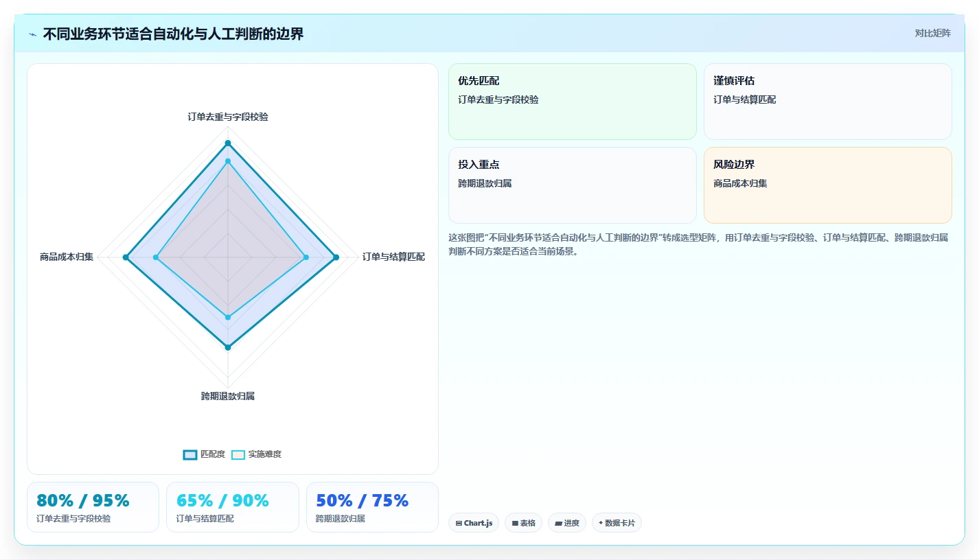The image size is (979, 560).
Task: Click the 50% / 75% stat value
Action: [x=362, y=501]
